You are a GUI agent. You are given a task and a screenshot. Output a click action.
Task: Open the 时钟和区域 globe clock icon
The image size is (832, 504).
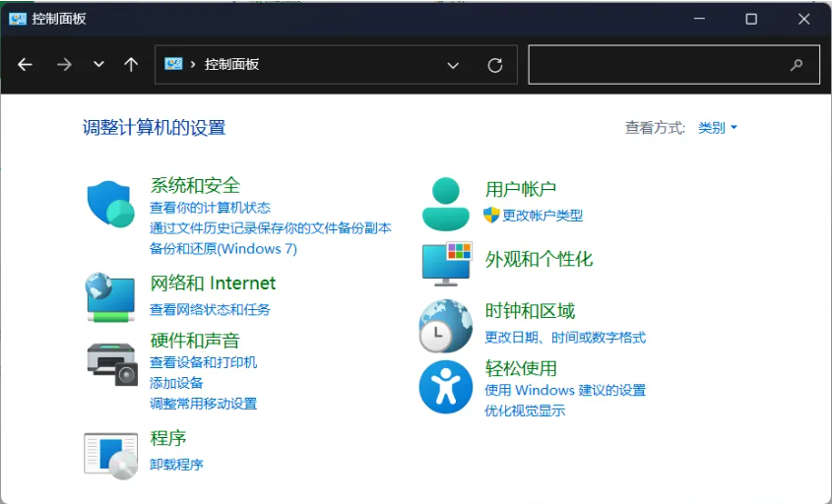(446, 326)
